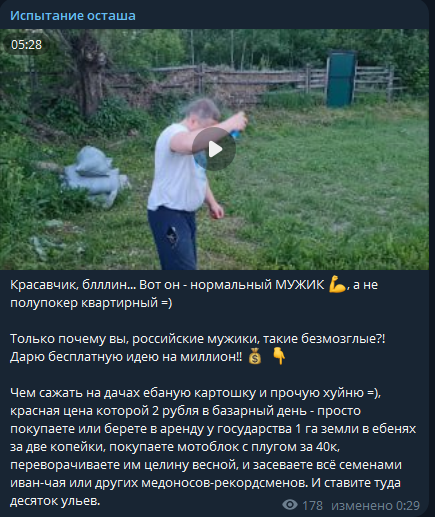Click the pointing-down hand emoji

[x=279, y=356]
